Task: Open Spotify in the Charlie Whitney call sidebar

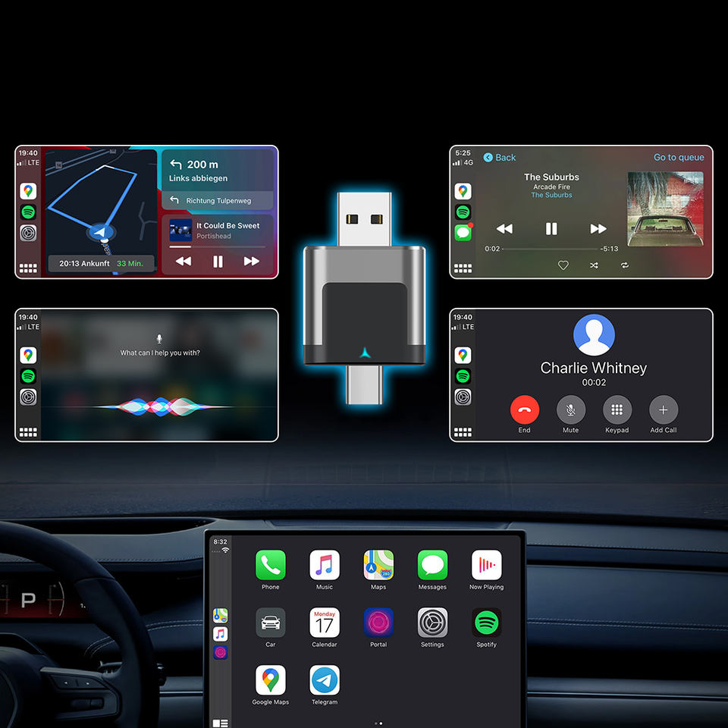Action: pyautogui.click(x=463, y=376)
